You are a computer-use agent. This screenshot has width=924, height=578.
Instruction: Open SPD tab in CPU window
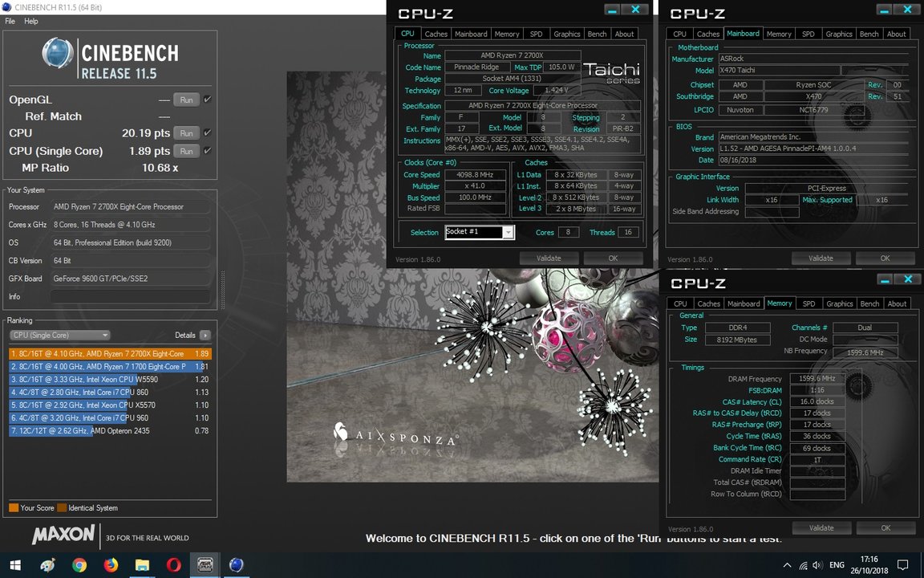tap(537, 35)
